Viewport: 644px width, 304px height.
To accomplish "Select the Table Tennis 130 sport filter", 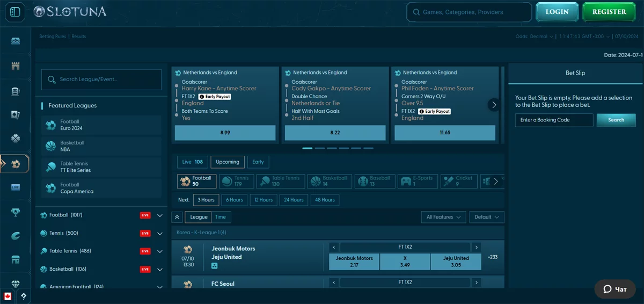I will tap(281, 181).
